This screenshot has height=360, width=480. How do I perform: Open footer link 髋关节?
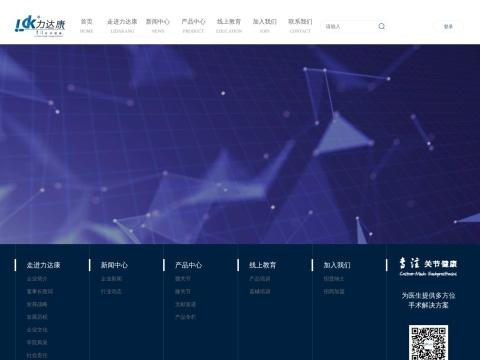[183, 279]
